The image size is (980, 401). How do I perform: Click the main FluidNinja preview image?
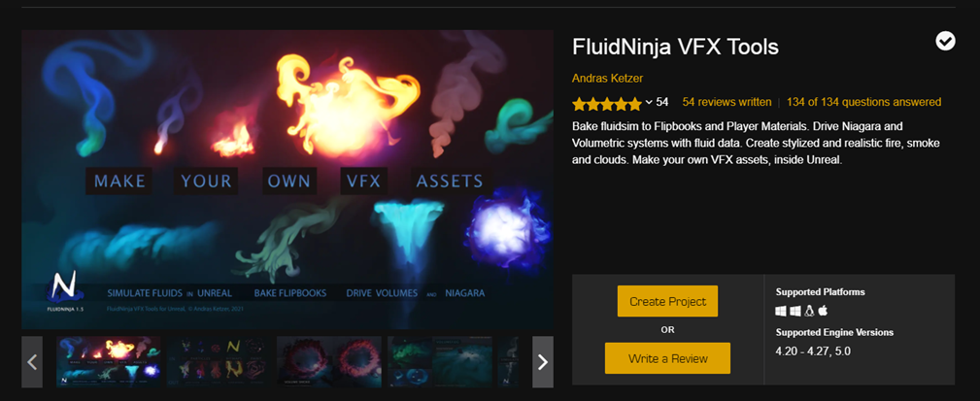pos(287,180)
